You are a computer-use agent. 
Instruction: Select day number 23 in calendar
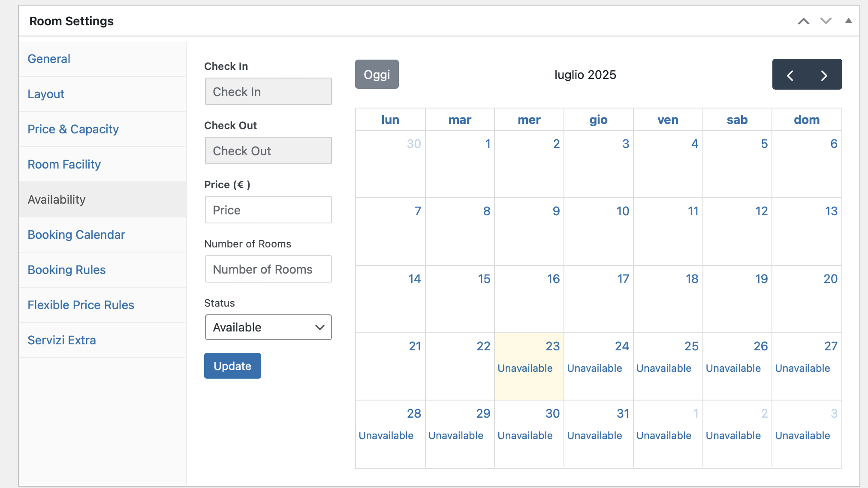(552, 346)
